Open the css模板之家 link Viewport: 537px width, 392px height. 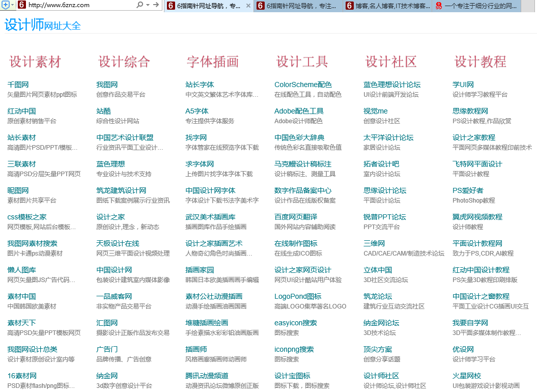tap(26, 217)
